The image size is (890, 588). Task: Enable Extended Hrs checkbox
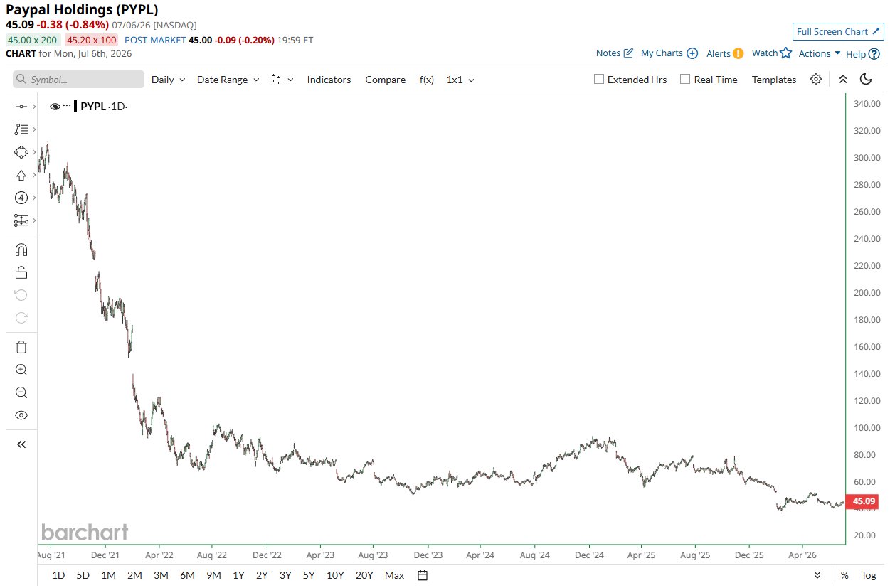pyautogui.click(x=599, y=80)
